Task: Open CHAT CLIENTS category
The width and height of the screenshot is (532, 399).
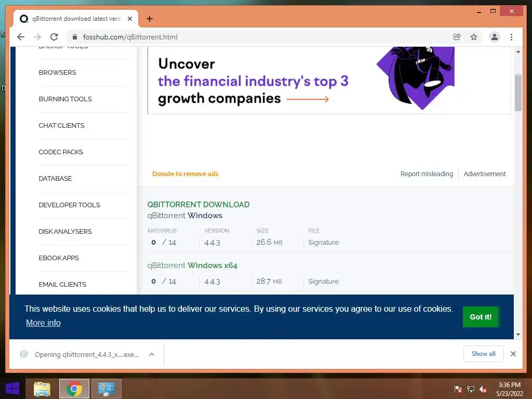Action: pyautogui.click(x=61, y=126)
